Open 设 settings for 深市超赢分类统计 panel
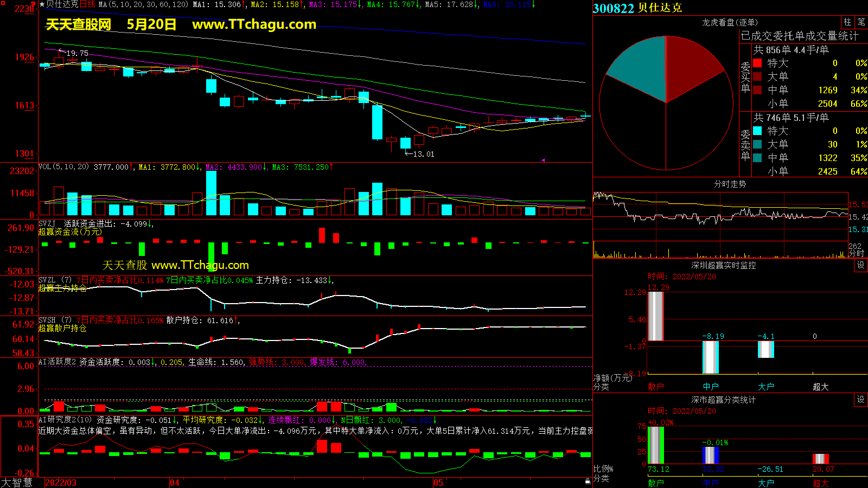This screenshot has height=488, width=868. (861, 400)
